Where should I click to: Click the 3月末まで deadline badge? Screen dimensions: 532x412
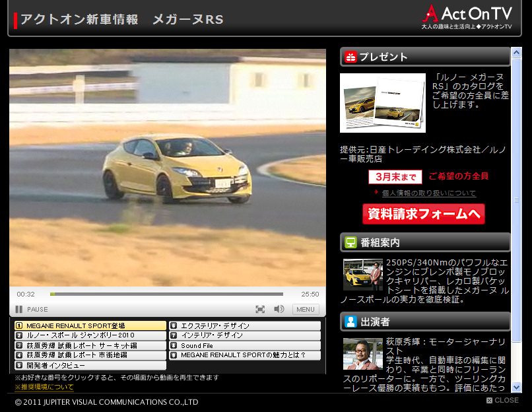click(395, 177)
